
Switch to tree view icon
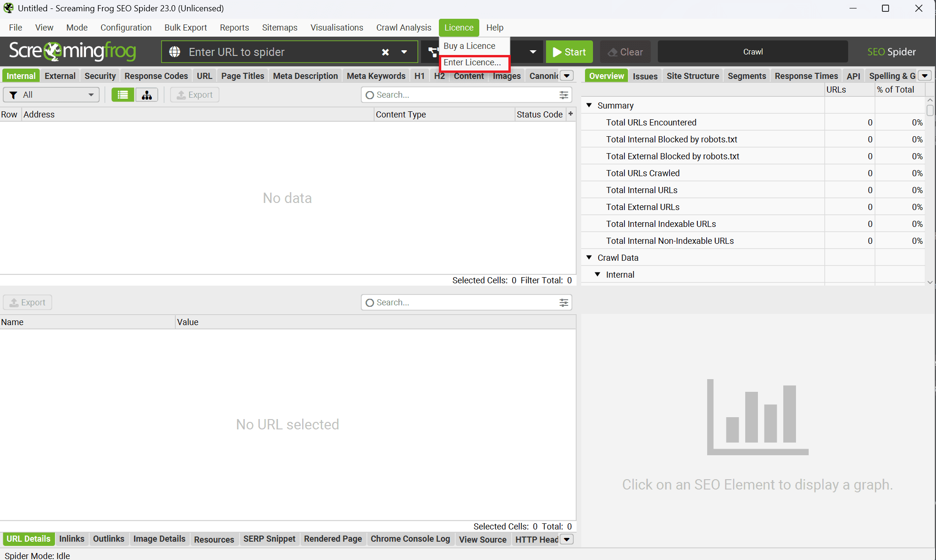tap(147, 95)
